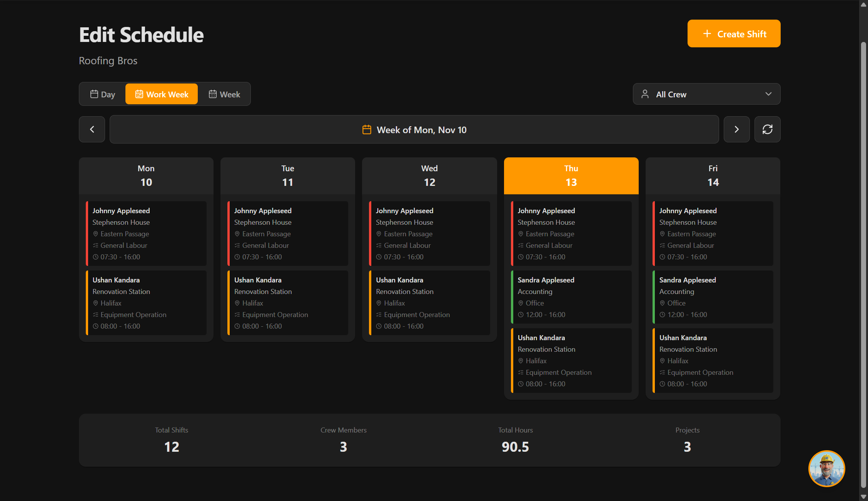Advance to next week using the right chevron

click(736, 129)
